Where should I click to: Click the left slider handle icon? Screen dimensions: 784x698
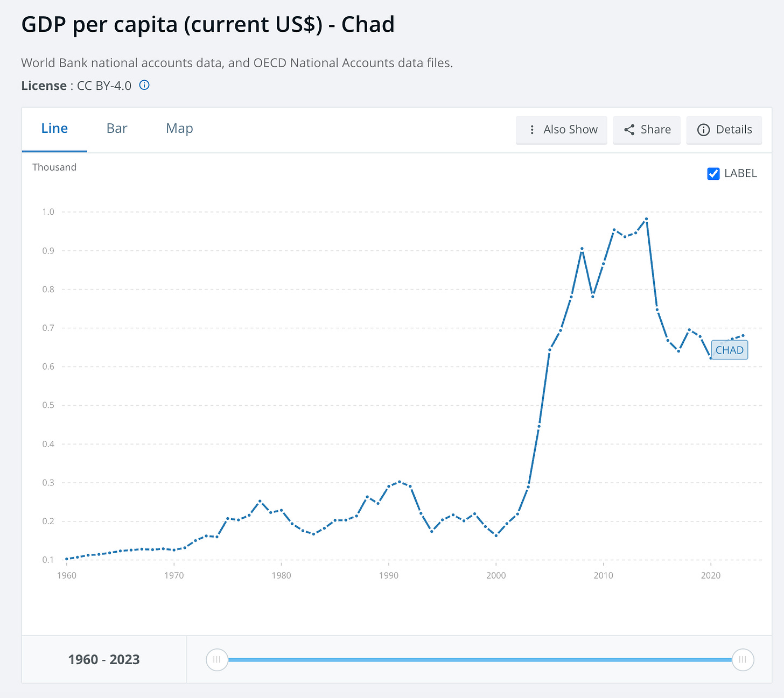pos(216,659)
